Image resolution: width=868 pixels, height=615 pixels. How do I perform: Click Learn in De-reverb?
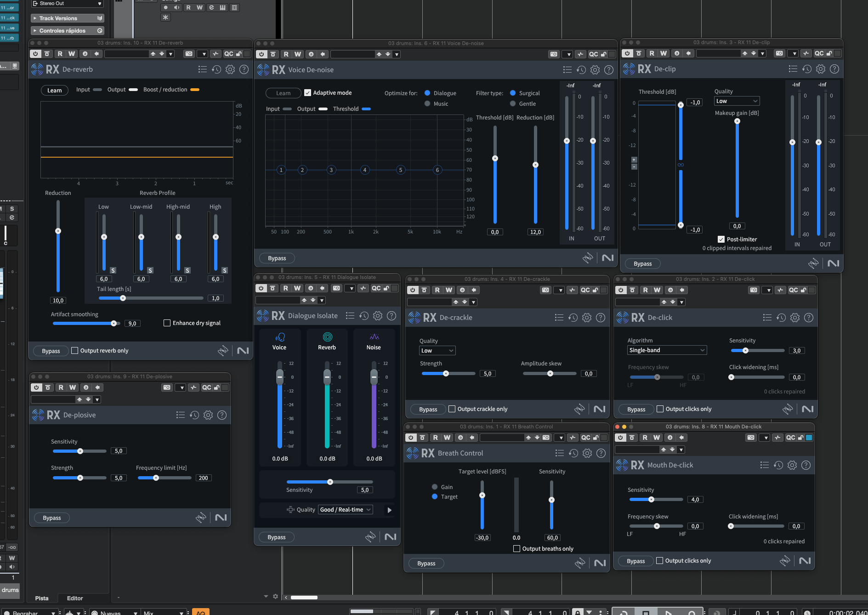54,90
